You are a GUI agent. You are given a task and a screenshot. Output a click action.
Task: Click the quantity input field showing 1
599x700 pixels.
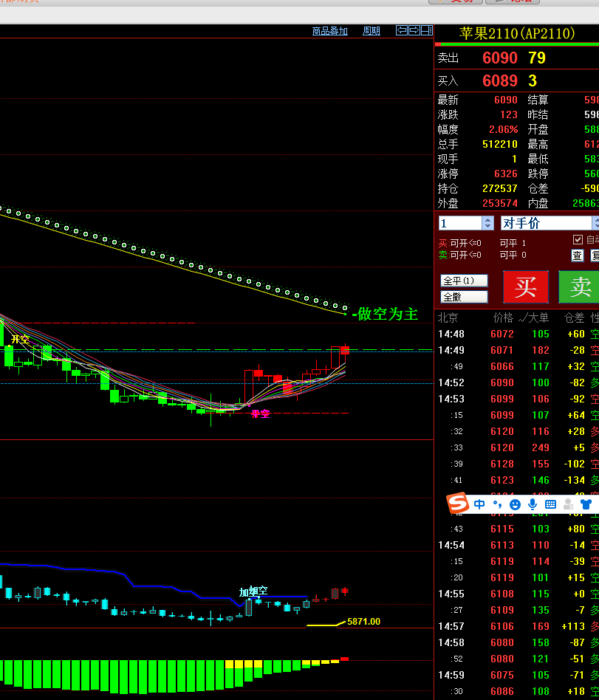click(461, 223)
